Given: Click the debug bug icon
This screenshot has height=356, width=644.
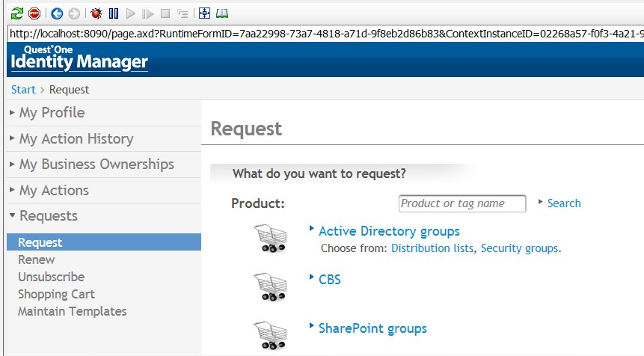Looking at the screenshot, I should coord(96,13).
